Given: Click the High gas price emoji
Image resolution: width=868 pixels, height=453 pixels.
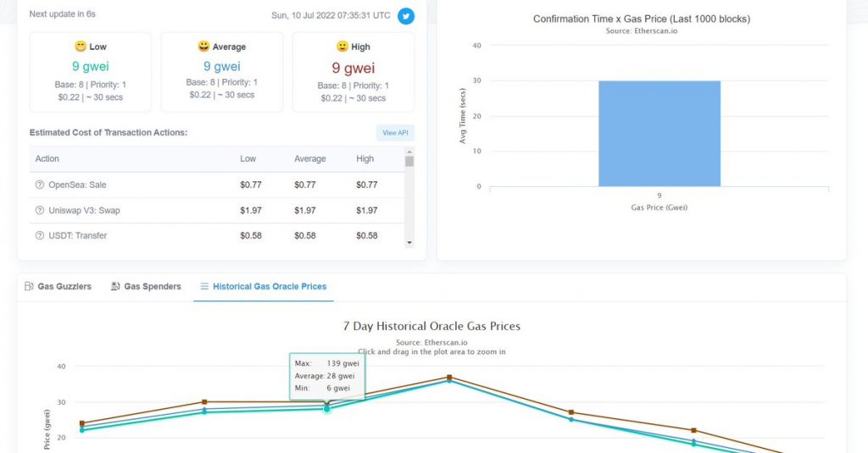Looking at the screenshot, I should tap(342, 47).
